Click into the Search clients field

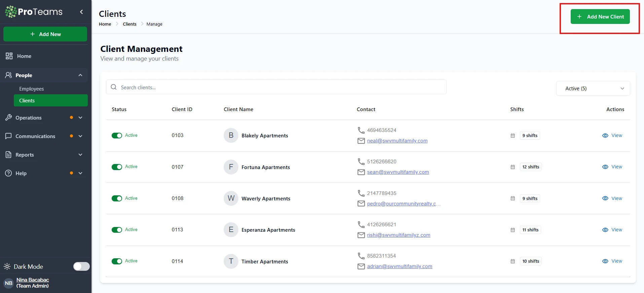click(279, 87)
